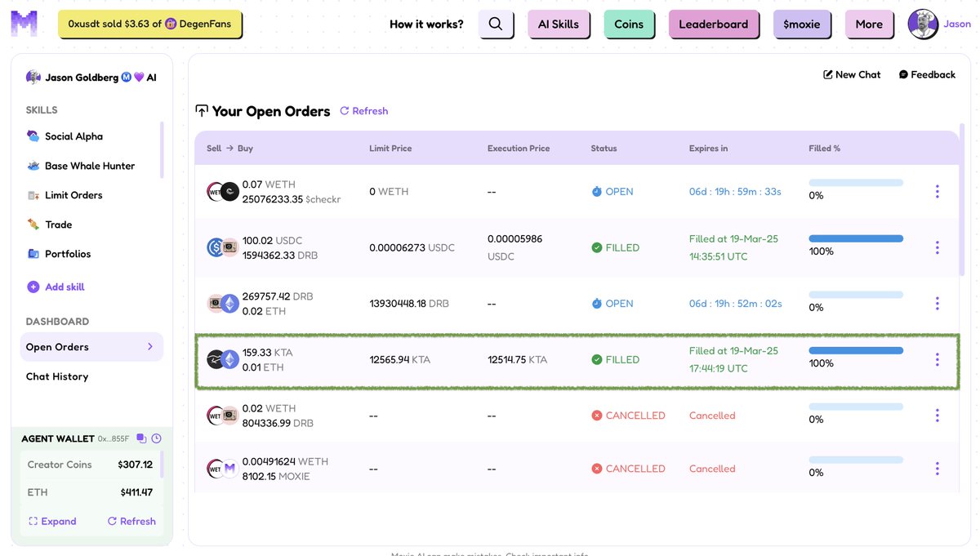The image size is (980, 556).
Task: Open the More dropdown in the top navigation
Action: (x=869, y=24)
